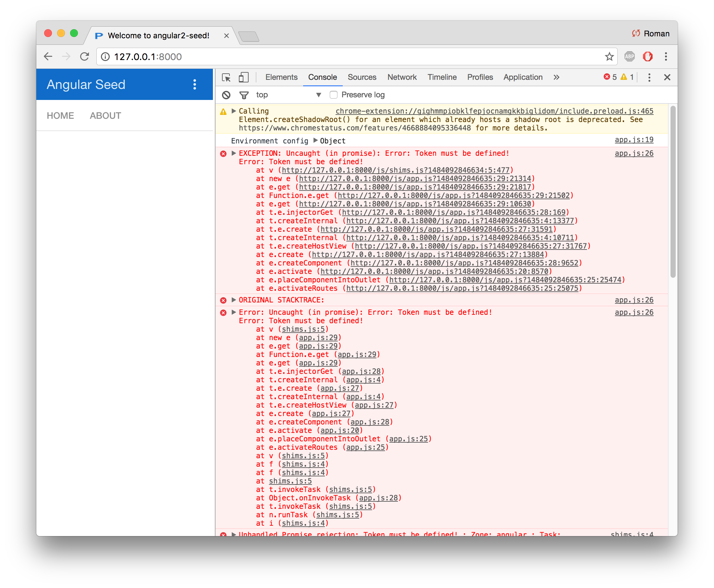This screenshot has height=588, width=714.
Task: Open the AdBlock Plus extension icon
Action: (x=629, y=56)
